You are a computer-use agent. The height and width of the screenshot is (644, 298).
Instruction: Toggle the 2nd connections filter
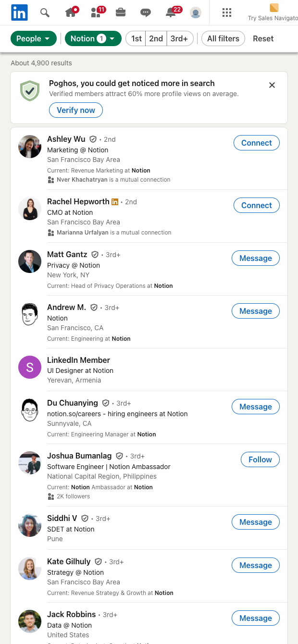click(x=156, y=38)
